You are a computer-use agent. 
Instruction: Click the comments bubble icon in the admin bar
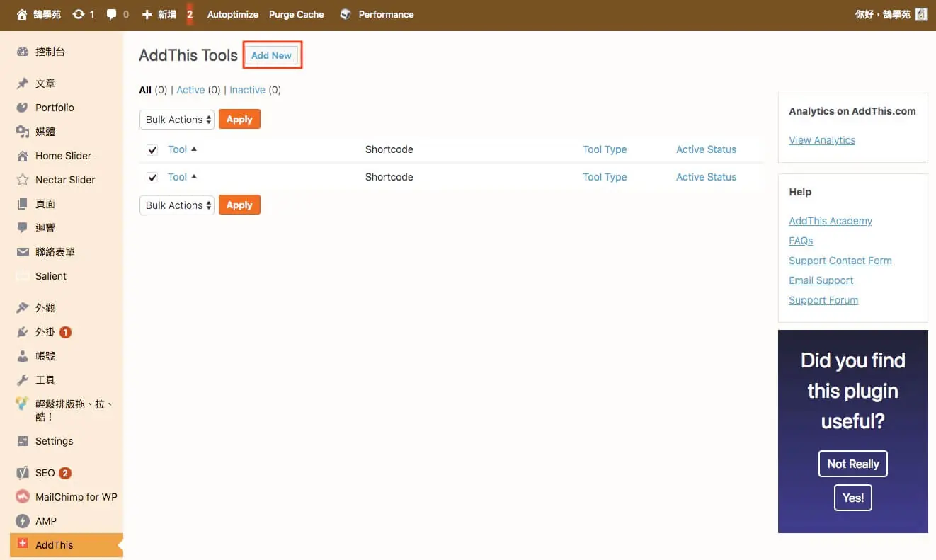111,14
